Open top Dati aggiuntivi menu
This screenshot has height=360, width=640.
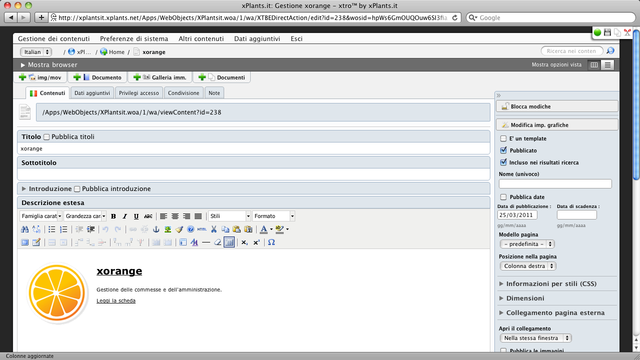pos(257,39)
